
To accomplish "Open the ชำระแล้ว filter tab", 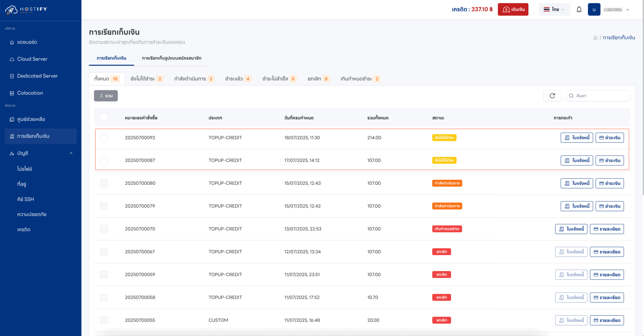I will [237, 79].
